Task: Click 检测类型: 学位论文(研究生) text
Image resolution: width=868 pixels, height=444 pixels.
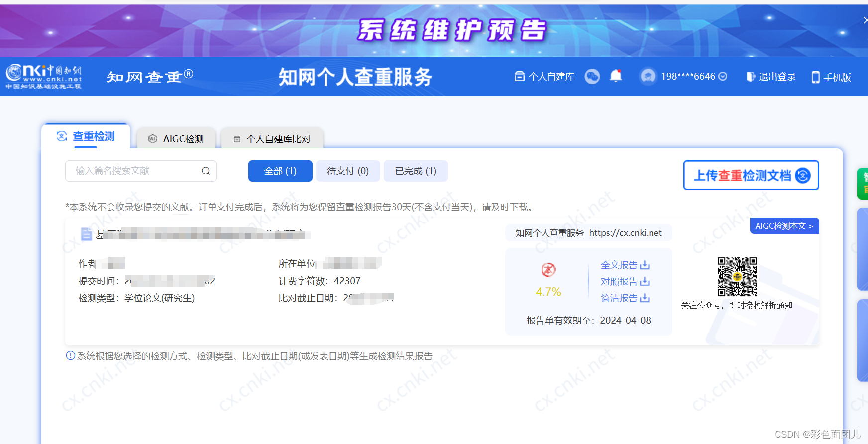Action: (136, 298)
